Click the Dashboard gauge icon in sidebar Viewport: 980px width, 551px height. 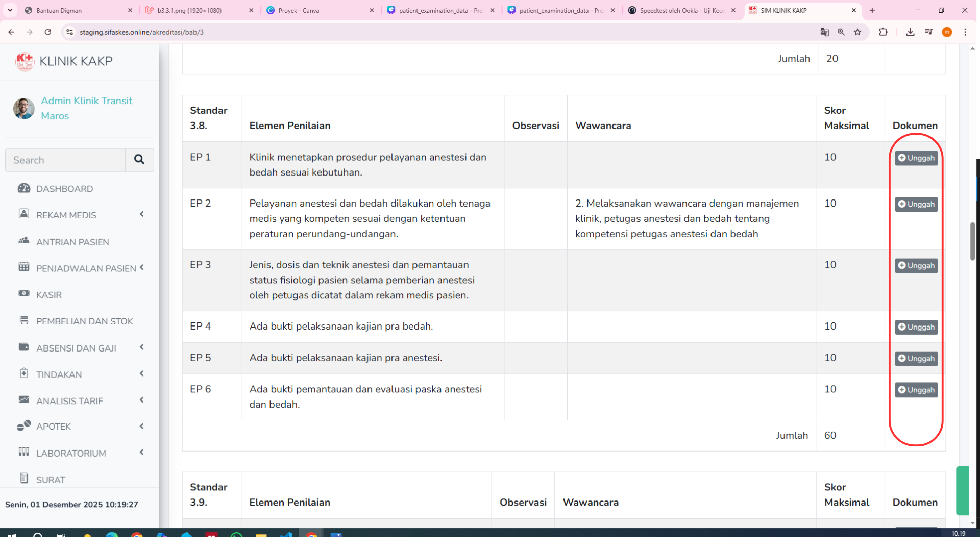click(24, 188)
